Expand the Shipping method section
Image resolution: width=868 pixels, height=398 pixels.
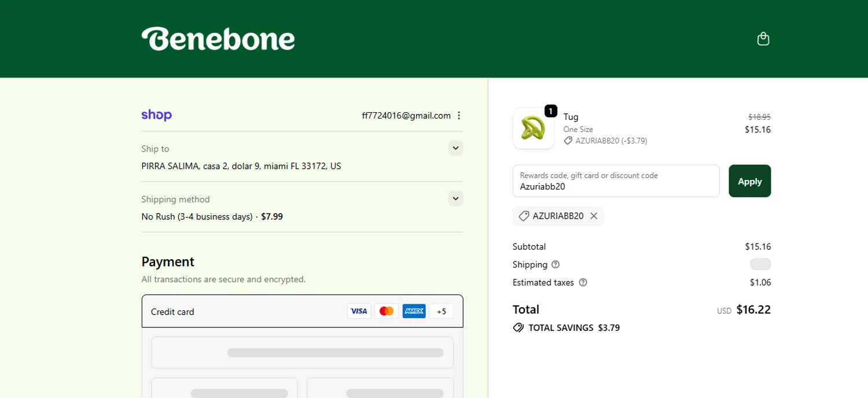point(455,198)
